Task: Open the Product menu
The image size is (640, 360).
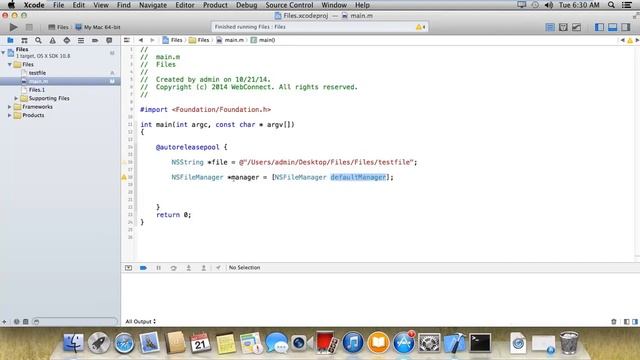Action: pos(215,5)
